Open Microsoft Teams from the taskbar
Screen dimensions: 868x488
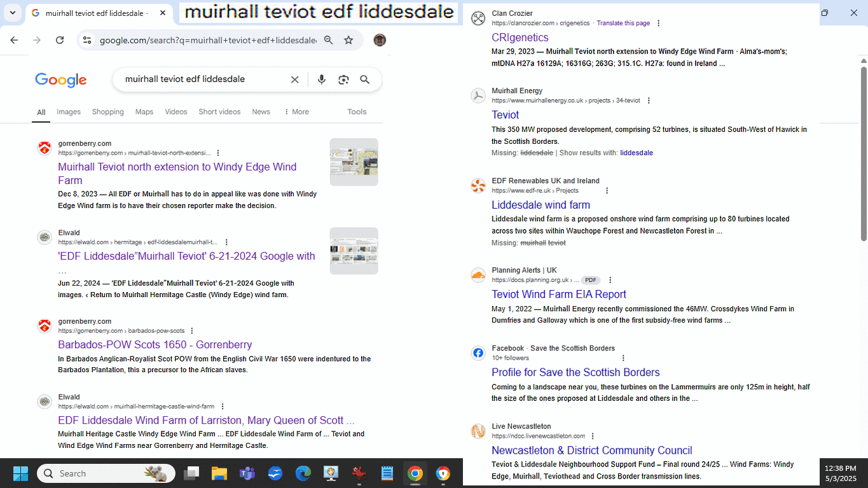click(x=247, y=473)
